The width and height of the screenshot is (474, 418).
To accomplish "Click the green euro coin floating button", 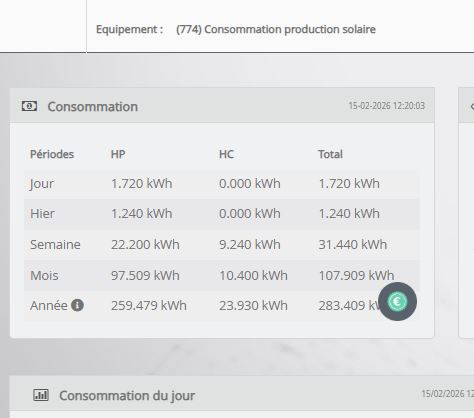I will (x=397, y=302).
